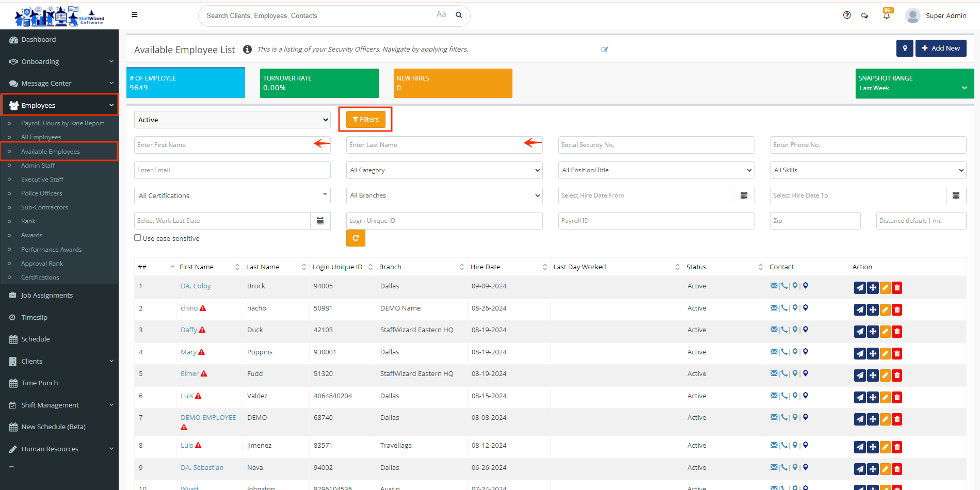Viewport: 980px width, 490px height.
Task: Expand the Shift Management sidebar menu
Action: pos(59,405)
